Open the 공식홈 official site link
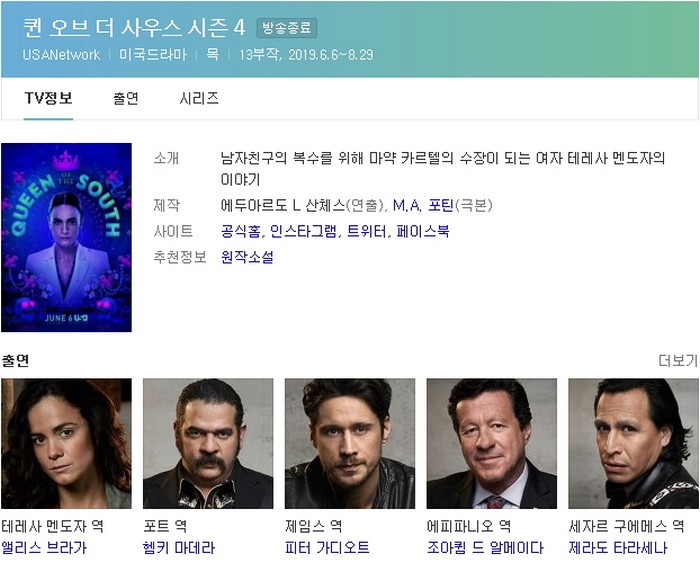 point(240,231)
